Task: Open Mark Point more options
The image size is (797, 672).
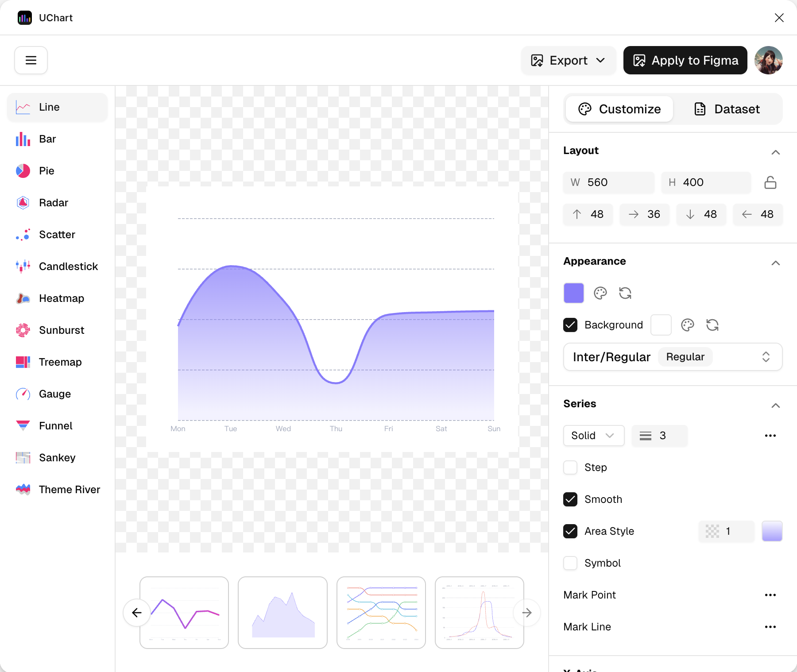Action: [770, 595]
